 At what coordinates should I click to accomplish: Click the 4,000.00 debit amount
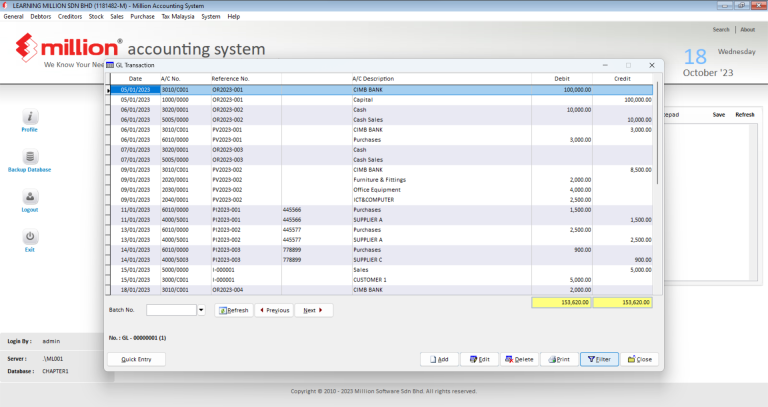[580, 190]
